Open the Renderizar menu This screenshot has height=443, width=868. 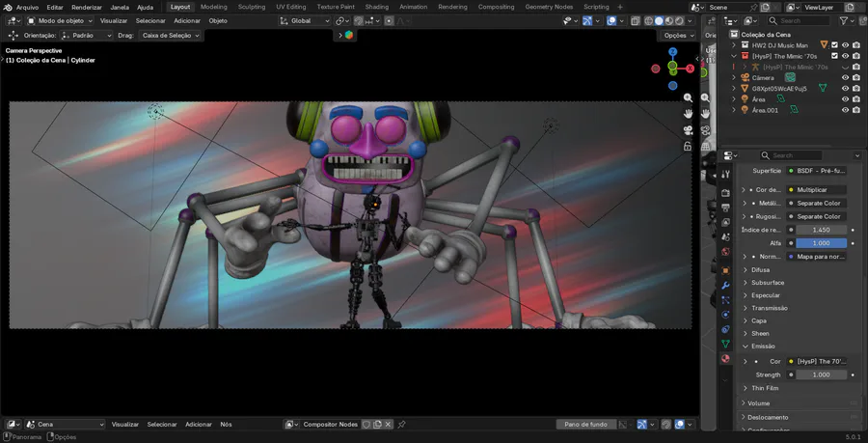(87, 7)
